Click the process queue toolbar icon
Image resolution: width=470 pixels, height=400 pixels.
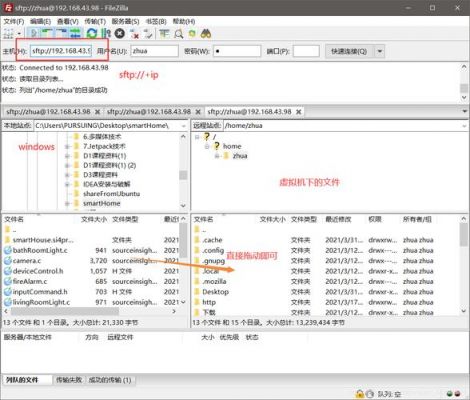pos(106,33)
